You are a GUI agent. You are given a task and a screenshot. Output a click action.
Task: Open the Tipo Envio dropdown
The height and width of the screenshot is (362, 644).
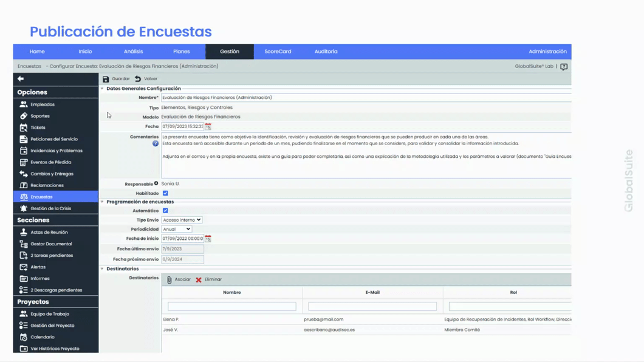tap(182, 219)
